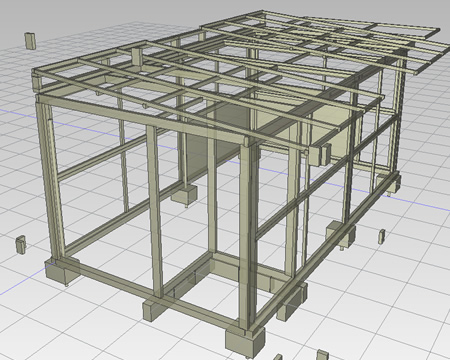Click the small upright block atop the roof frame
450x360 pixels.
point(137,57)
